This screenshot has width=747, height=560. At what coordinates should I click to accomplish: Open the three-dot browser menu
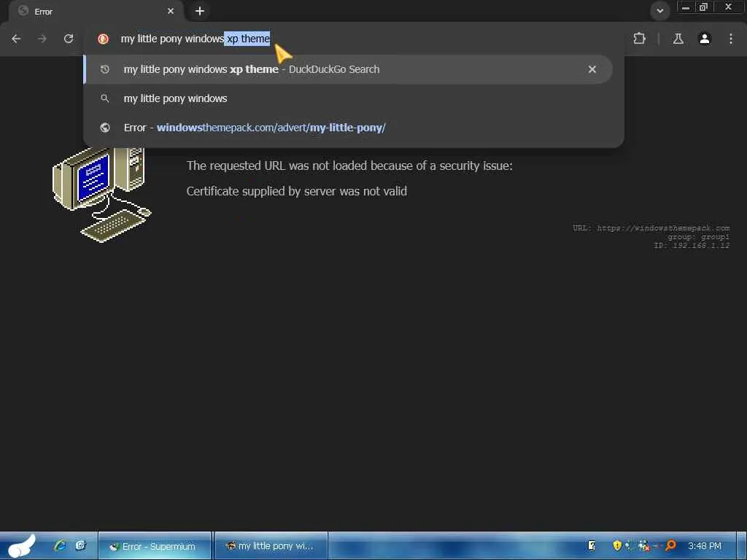point(731,39)
